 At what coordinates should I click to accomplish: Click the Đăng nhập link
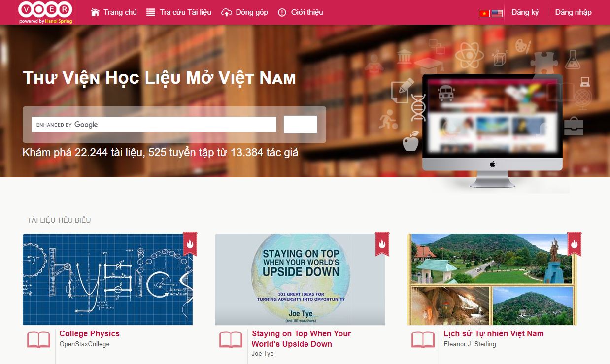point(573,12)
